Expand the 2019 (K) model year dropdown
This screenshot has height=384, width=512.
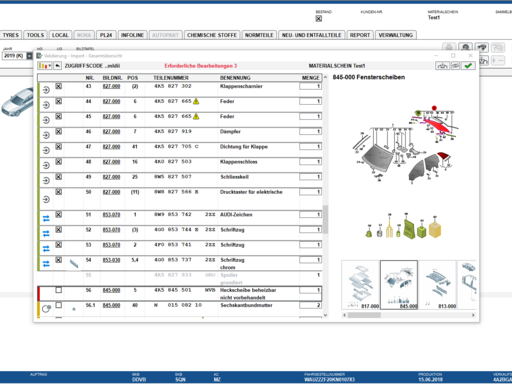[x=29, y=56]
